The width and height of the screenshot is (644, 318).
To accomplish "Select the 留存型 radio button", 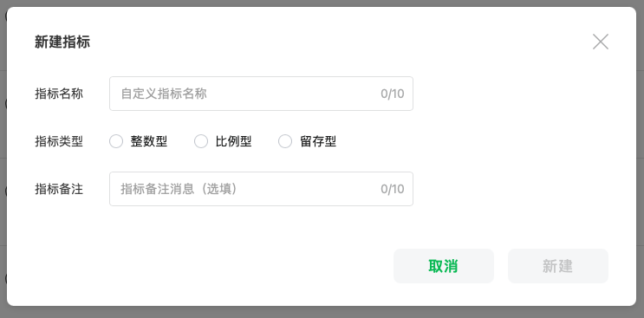I will [285, 141].
